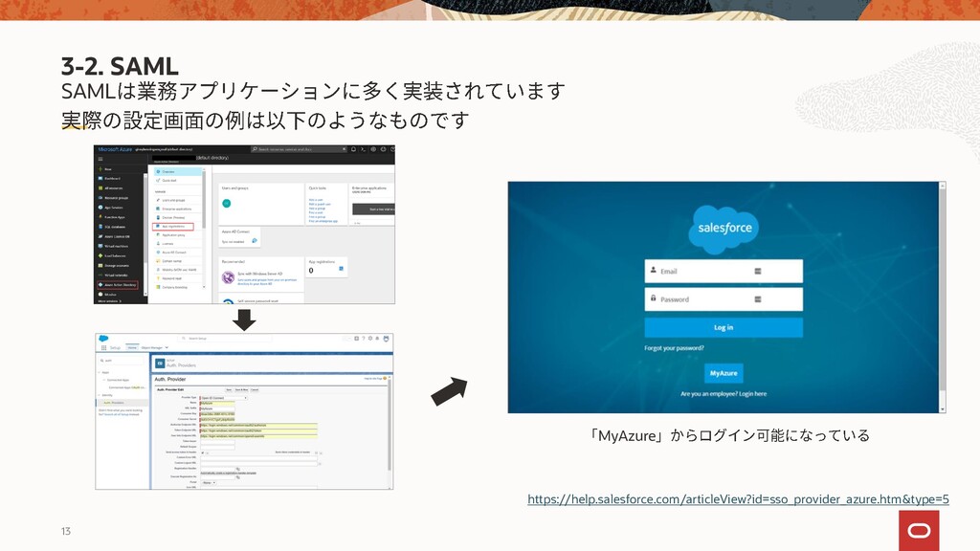Collapse Connected Apps in Setup tree

104,380
